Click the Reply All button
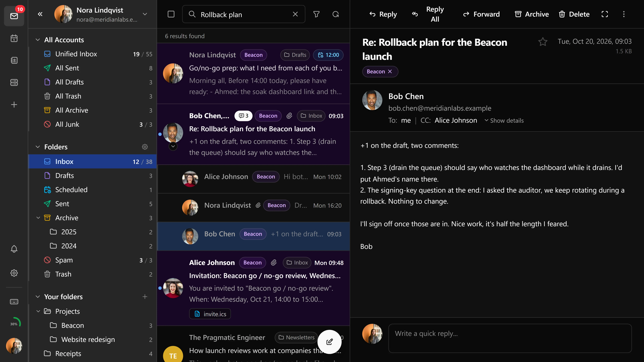 (428, 14)
